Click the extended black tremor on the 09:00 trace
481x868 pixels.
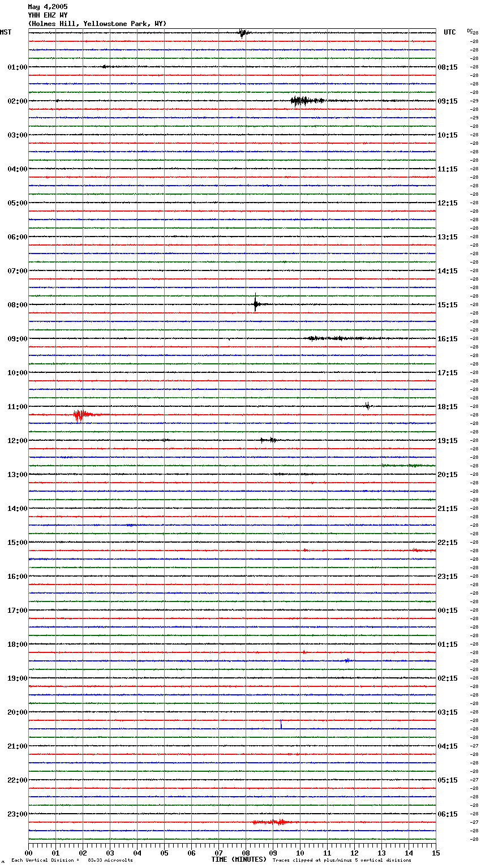pyautogui.click(x=345, y=338)
